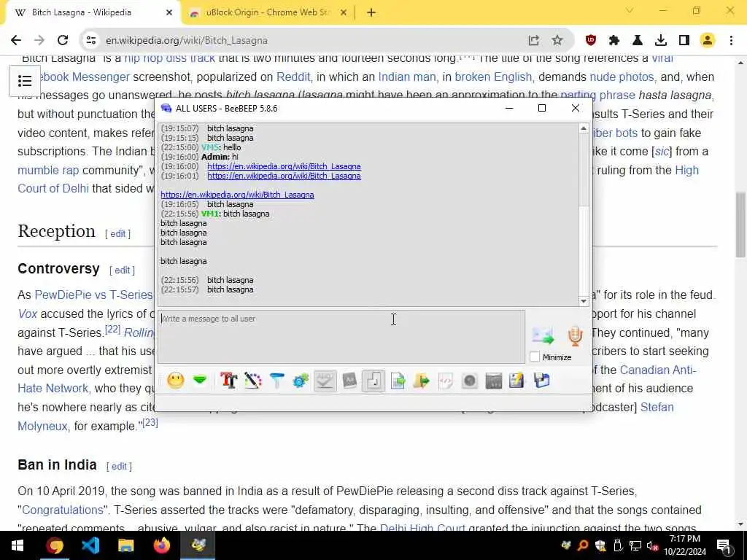Open the Stefan Molyneux link
The height and width of the screenshot is (560, 747).
pyautogui.click(x=657, y=408)
